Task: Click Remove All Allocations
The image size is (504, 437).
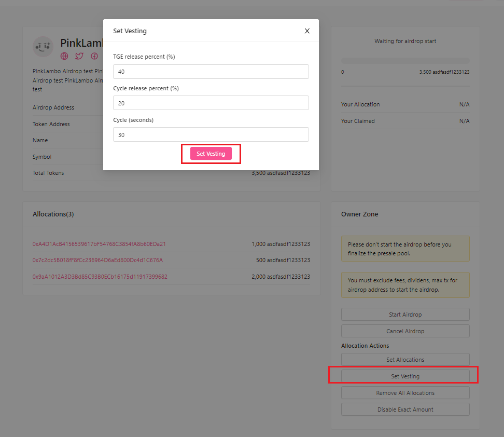Action: [405, 392]
